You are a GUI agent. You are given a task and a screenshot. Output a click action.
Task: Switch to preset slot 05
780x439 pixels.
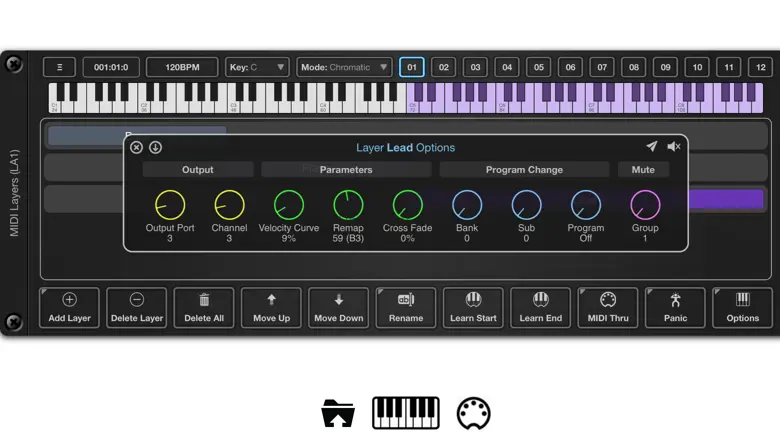click(x=539, y=67)
